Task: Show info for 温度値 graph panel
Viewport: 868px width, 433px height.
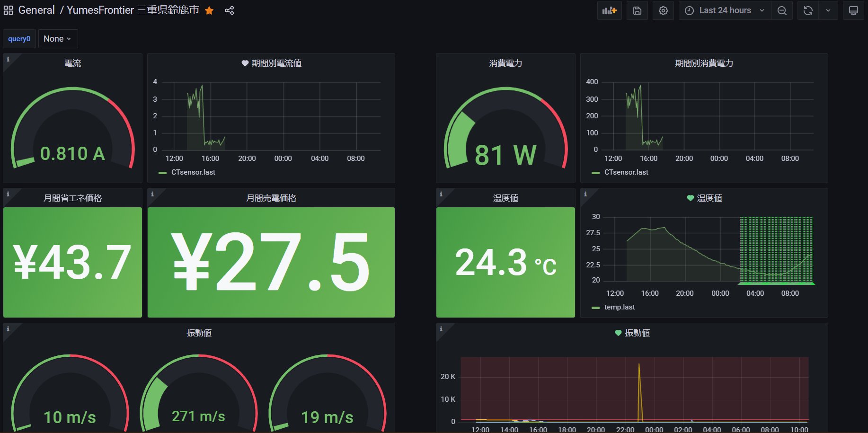Action: tap(585, 194)
